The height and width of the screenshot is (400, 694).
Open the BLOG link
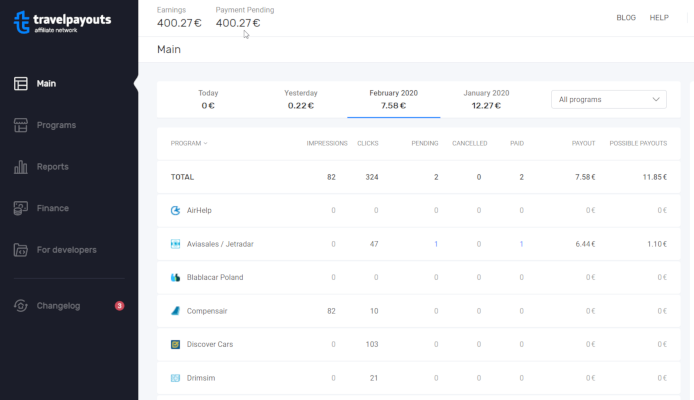[626, 18]
